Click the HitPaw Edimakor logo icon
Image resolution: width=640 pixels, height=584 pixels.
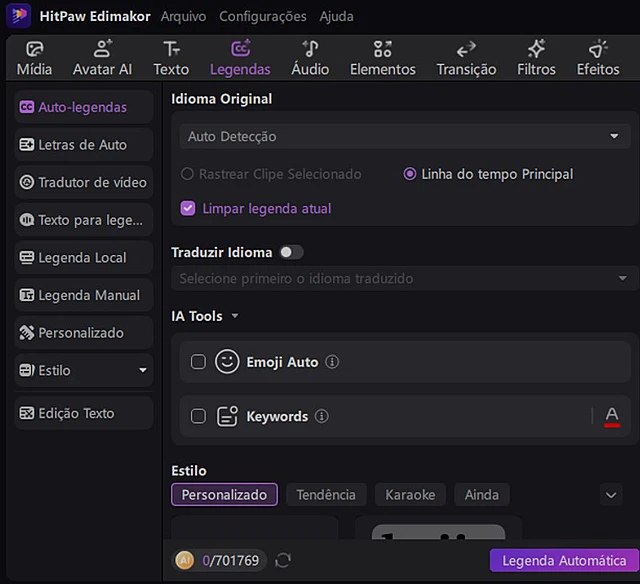[19, 16]
